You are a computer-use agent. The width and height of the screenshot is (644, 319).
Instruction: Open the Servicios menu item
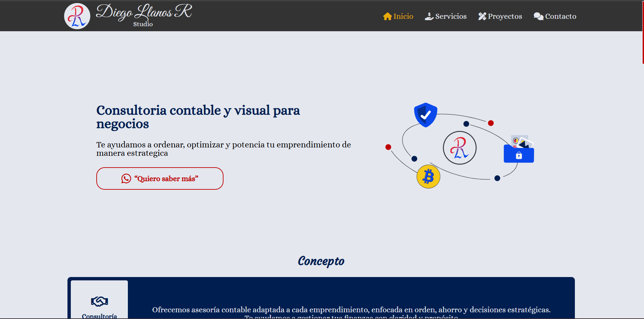tap(451, 16)
